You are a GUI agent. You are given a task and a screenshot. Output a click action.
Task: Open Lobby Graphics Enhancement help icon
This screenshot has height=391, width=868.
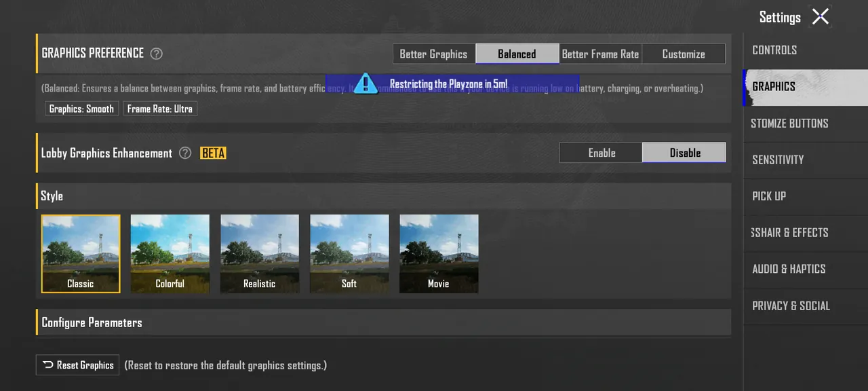tap(185, 153)
